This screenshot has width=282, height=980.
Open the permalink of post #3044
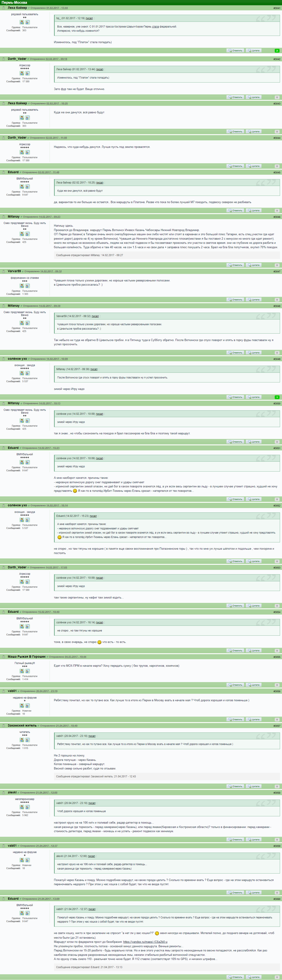pyautogui.click(x=277, y=138)
